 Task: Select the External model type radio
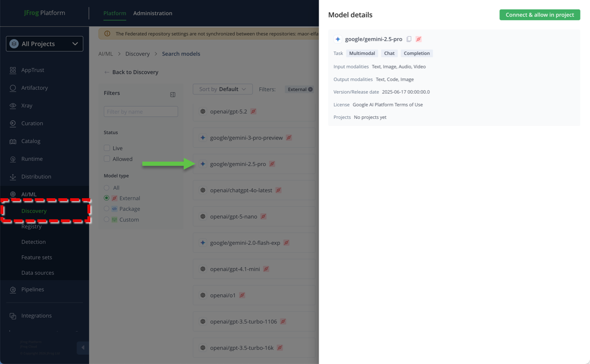click(107, 198)
